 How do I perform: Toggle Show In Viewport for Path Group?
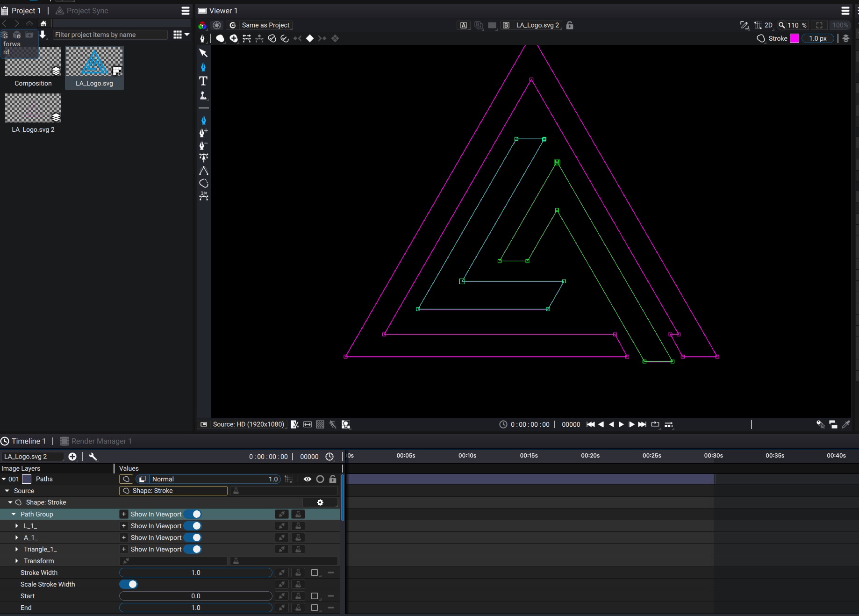point(193,514)
